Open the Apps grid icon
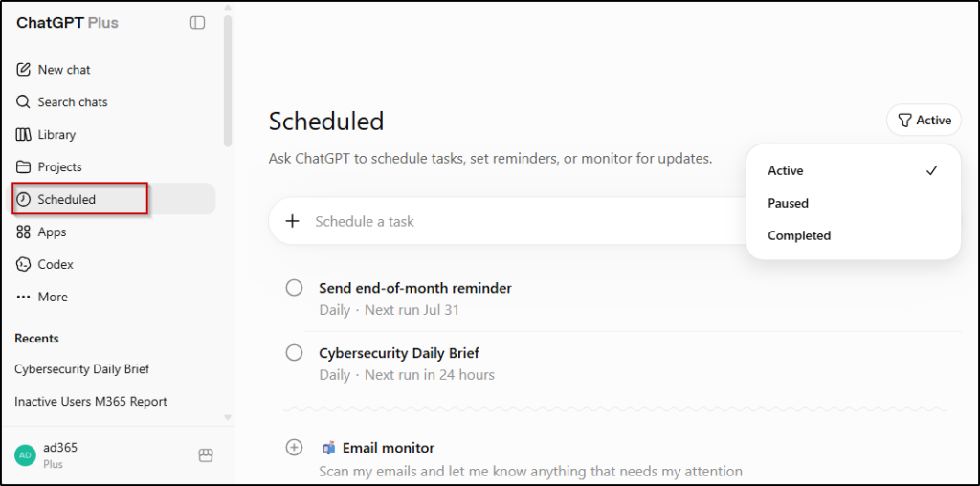This screenshot has height=486, width=980. (23, 232)
